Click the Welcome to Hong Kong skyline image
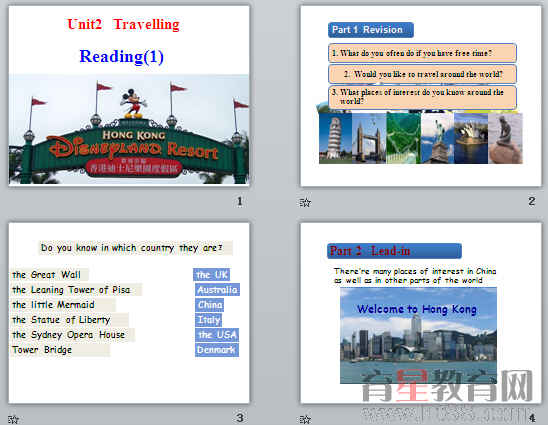Image resolution: width=548 pixels, height=425 pixels. 418,336
